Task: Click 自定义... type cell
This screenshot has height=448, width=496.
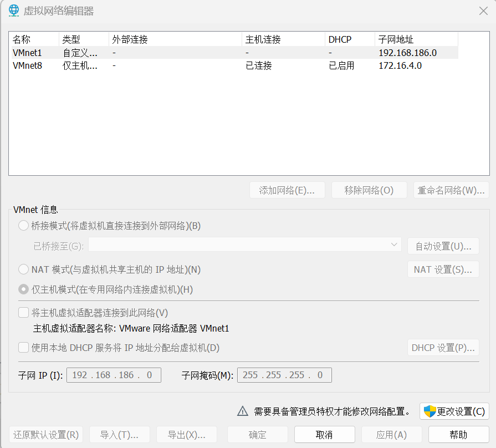Action: tap(80, 53)
